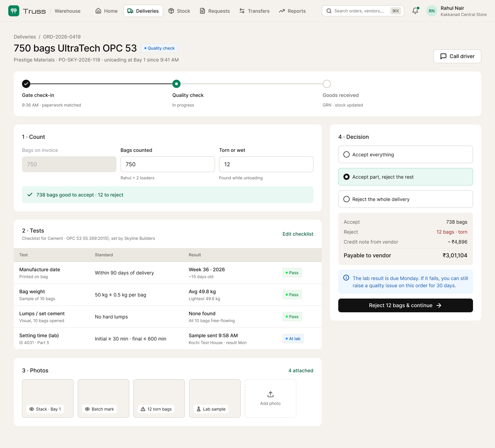
Task: Open Edit checklist link
Action: pos(298,234)
